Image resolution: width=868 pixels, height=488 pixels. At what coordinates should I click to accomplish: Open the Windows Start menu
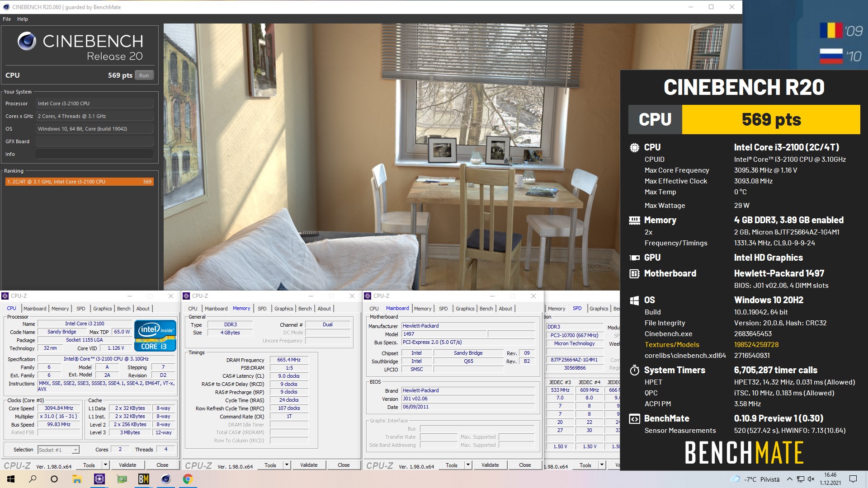coord(11,479)
